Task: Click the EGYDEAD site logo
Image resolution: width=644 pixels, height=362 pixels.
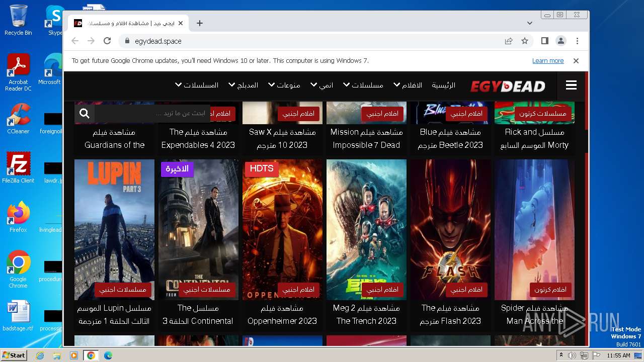Action: (508, 86)
